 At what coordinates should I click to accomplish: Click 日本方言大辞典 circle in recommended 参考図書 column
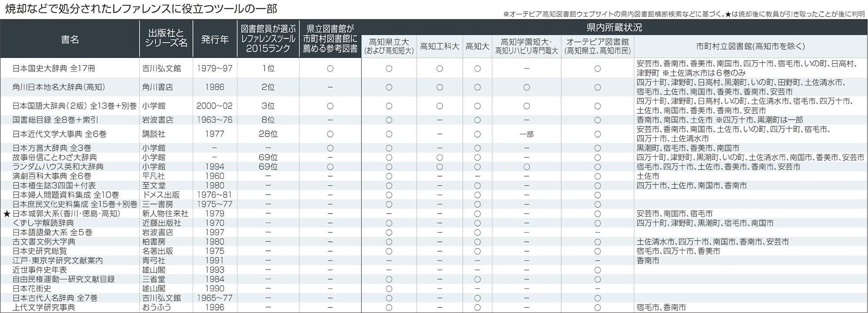tap(330, 148)
